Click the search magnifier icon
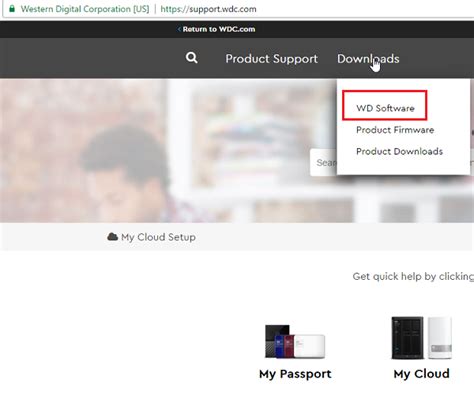 [192, 58]
